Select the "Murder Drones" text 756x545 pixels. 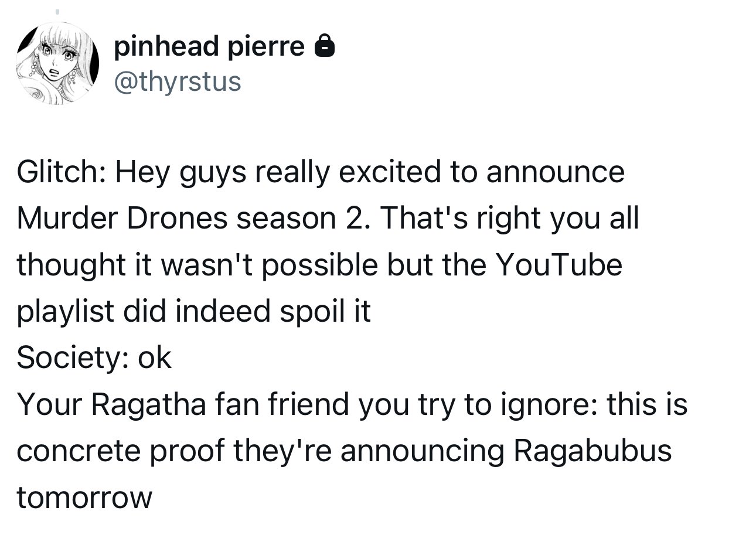(122, 218)
